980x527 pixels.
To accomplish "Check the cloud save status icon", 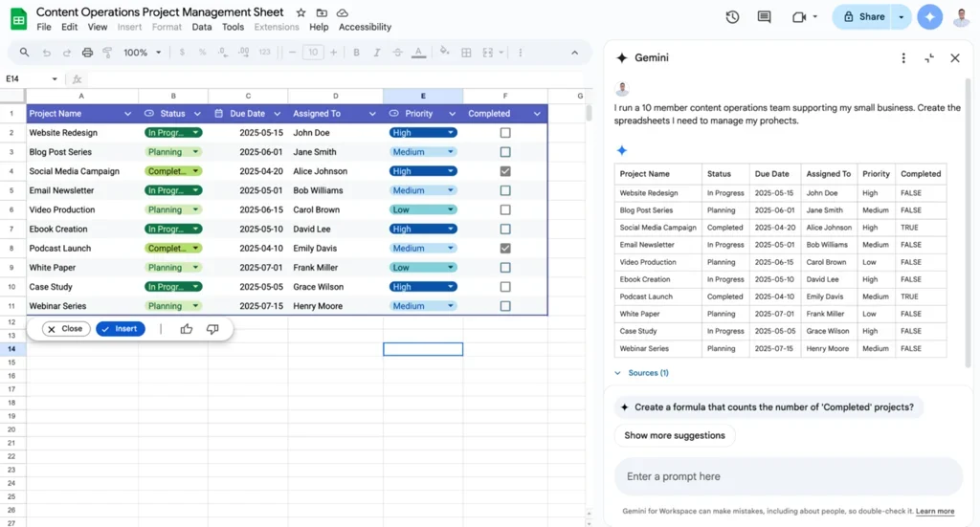I will click(x=343, y=12).
